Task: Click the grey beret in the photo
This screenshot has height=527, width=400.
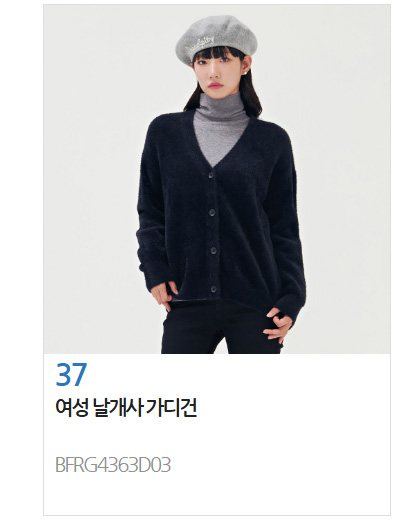Action: pyautogui.click(x=216, y=39)
